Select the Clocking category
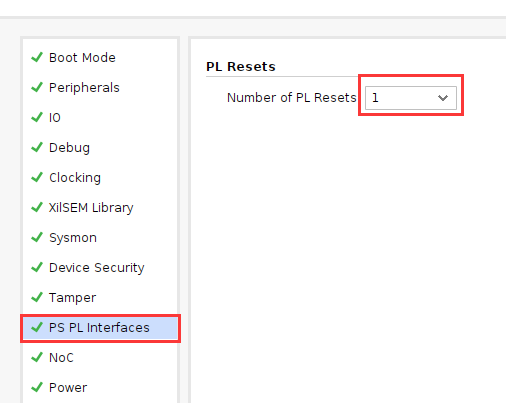The height and width of the screenshot is (403, 506). click(100, 178)
